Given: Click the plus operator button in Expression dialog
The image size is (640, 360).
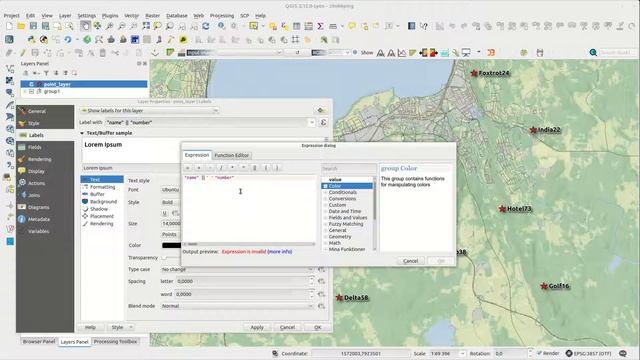Looking at the screenshot, I should (199, 168).
